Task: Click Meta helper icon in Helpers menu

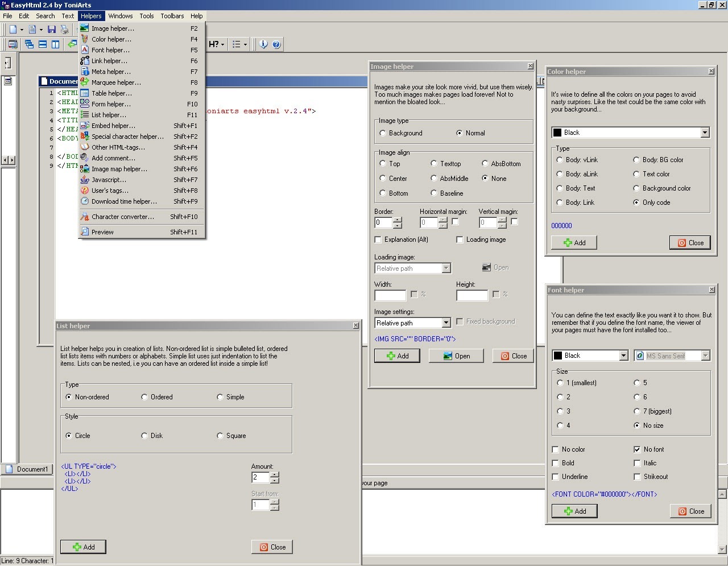Action: (85, 71)
